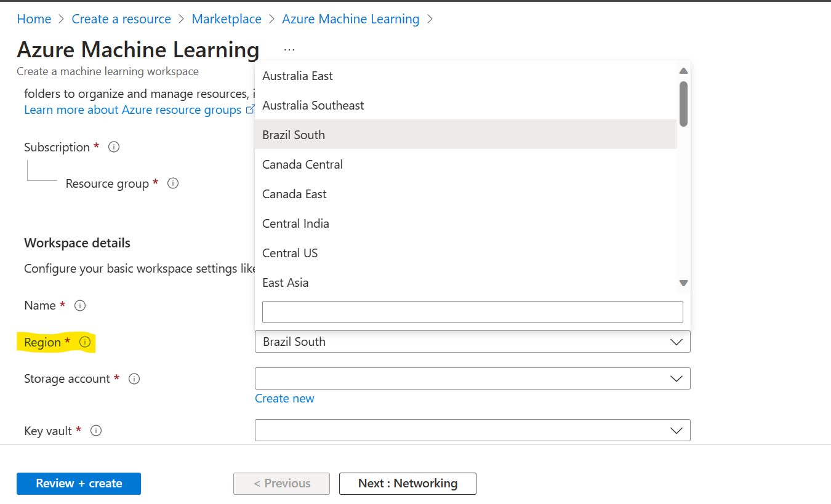Image resolution: width=831 pixels, height=504 pixels.
Task: Select Central India region option
Action: pos(295,223)
